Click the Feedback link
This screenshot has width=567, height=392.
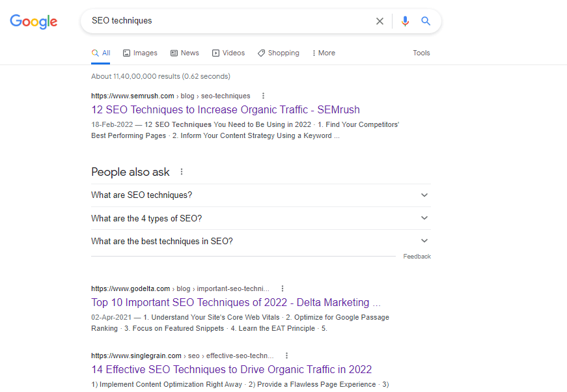tap(417, 257)
